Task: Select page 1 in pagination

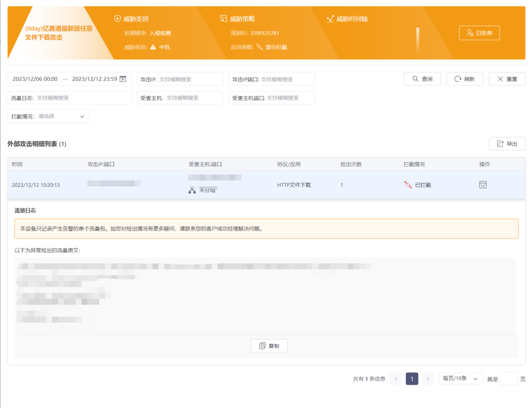Action: 412,378
